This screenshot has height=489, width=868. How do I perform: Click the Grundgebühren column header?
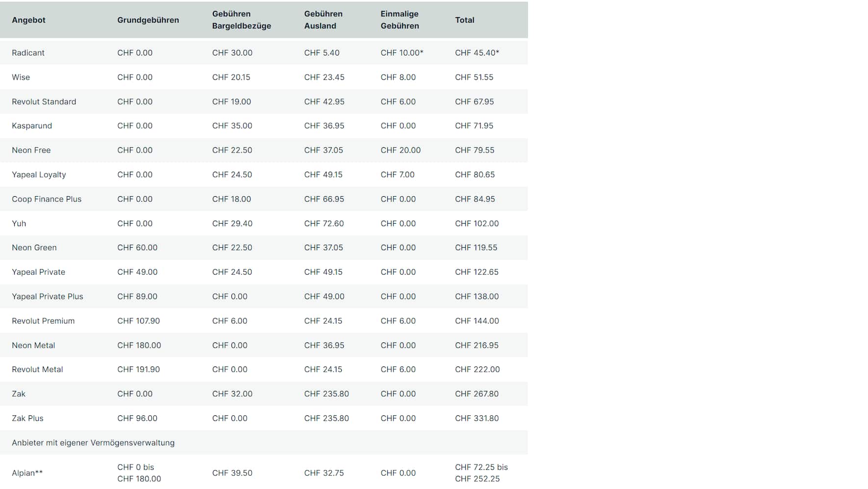148,20
